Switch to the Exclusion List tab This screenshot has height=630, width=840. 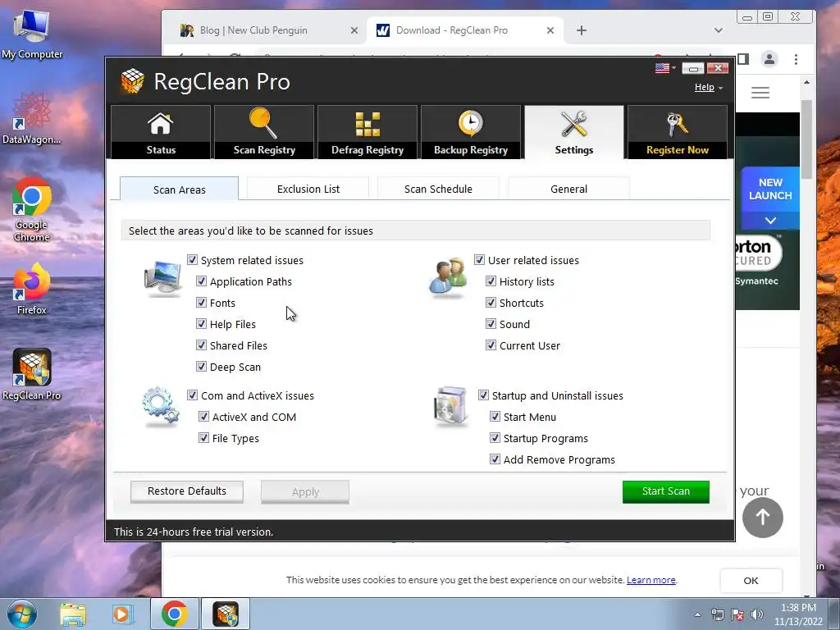[308, 189]
